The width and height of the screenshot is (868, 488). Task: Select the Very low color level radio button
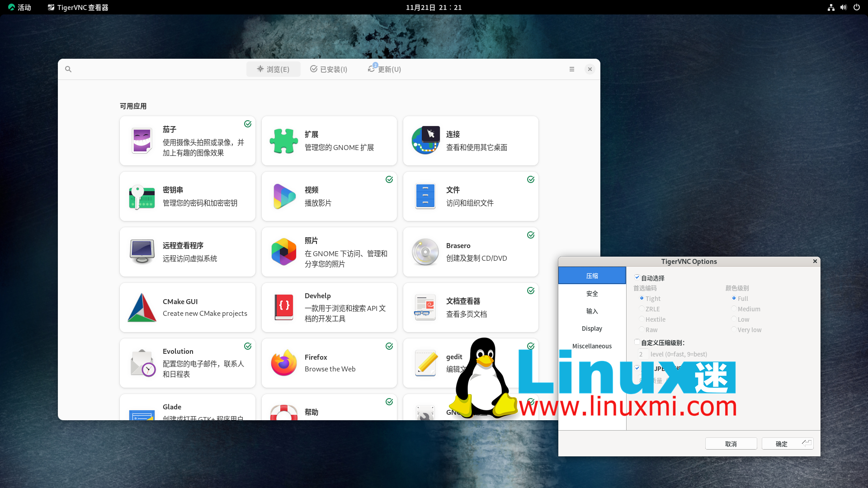[x=734, y=329]
